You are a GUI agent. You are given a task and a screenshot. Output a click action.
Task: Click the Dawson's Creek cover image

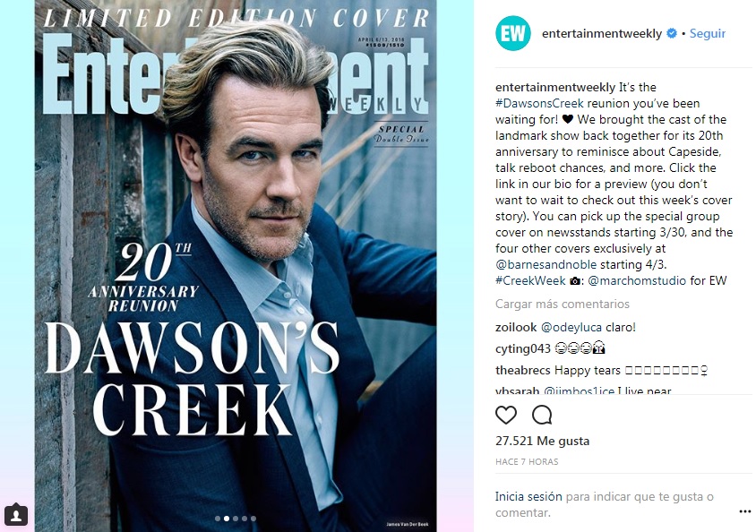(236, 266)
